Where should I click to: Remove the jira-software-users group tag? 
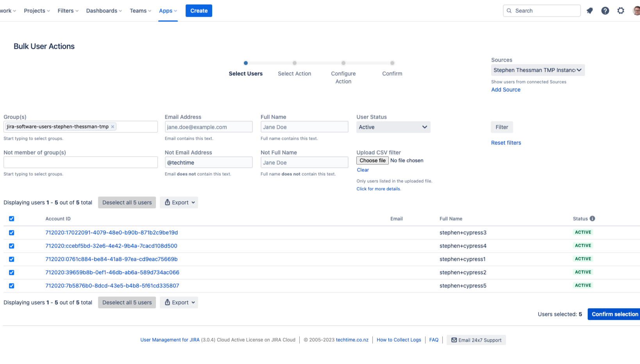click(113, 127)
